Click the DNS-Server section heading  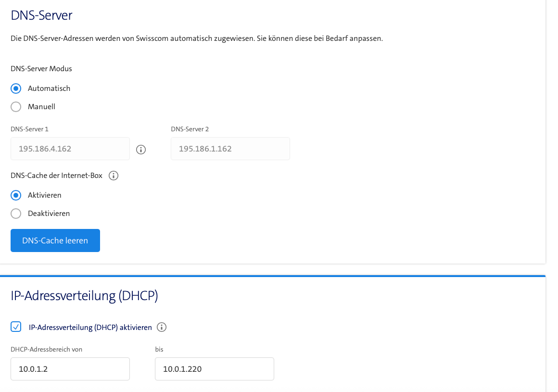pyautogui.click(x=42, y=15)
